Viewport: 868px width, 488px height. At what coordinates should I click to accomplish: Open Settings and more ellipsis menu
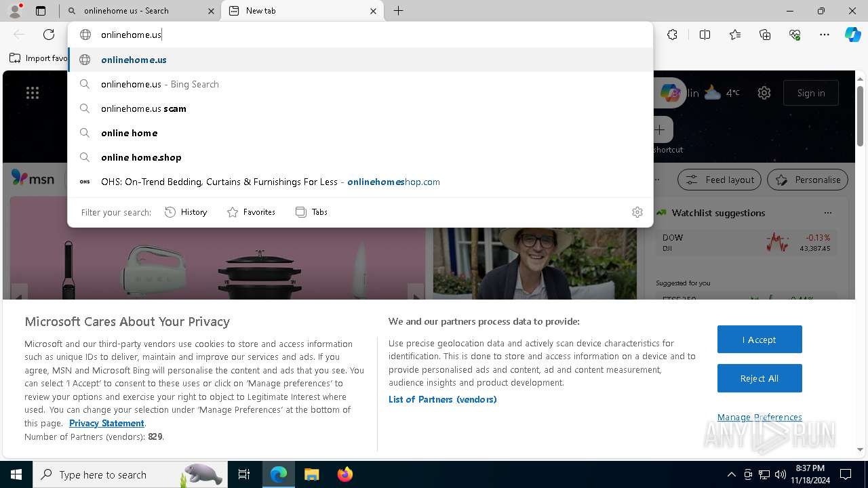tap(825, 35)
